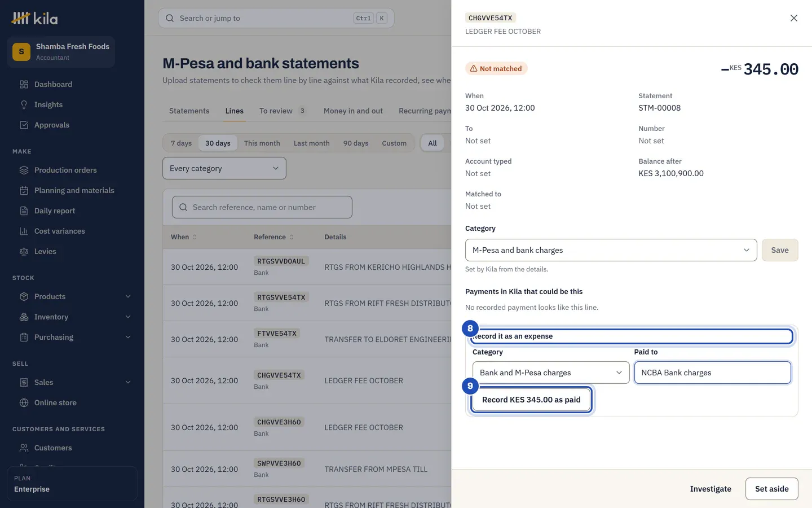Select the 30 days range
The image size is (812, 508).
[218, 143]
